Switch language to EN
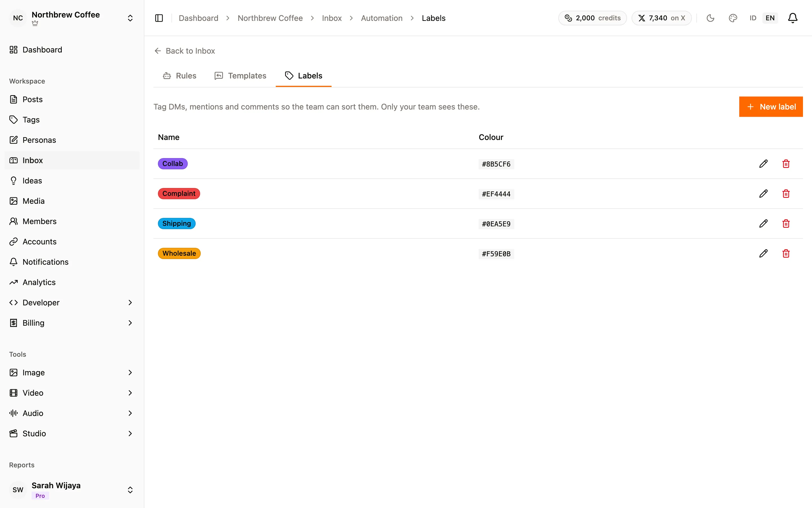Screen dimensions: 812x508 pos(770,18)
